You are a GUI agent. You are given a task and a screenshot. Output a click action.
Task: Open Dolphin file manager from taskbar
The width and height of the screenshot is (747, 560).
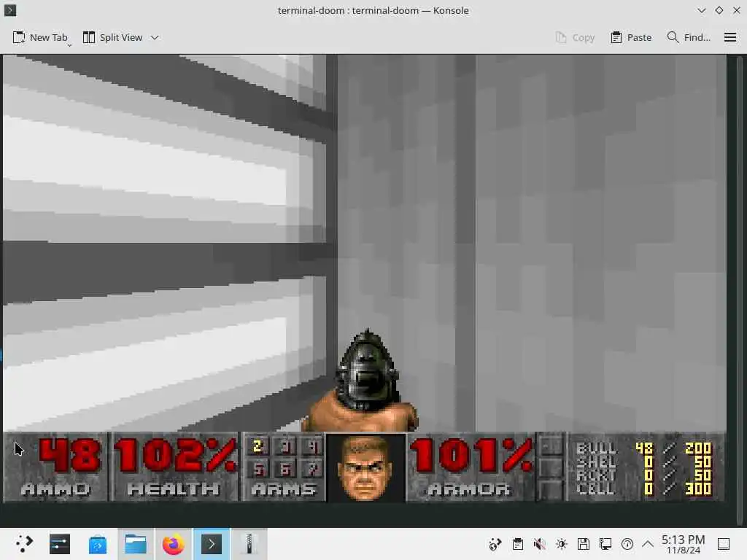(135, 544)
